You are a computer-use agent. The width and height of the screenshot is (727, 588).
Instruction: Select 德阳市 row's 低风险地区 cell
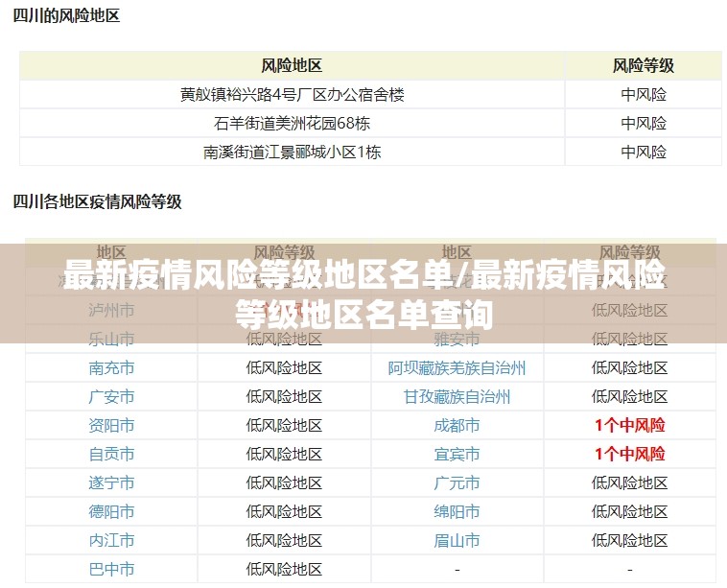(x=284, y=511)
